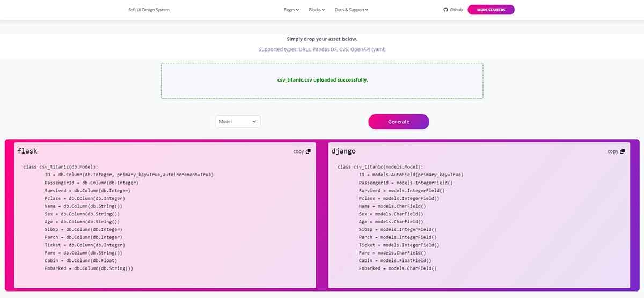
Task: Open the Model type select box
Action: tap(238, 122)
